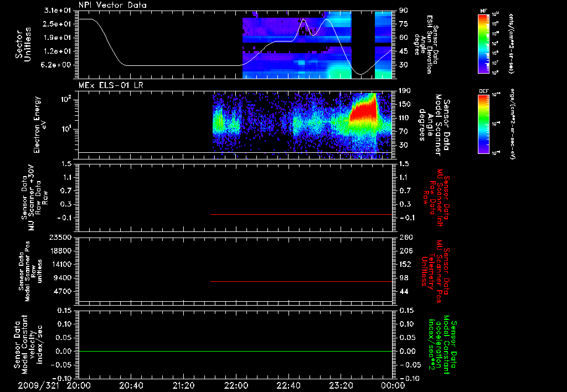Click the red line in scanner position panel

point(301,281)
